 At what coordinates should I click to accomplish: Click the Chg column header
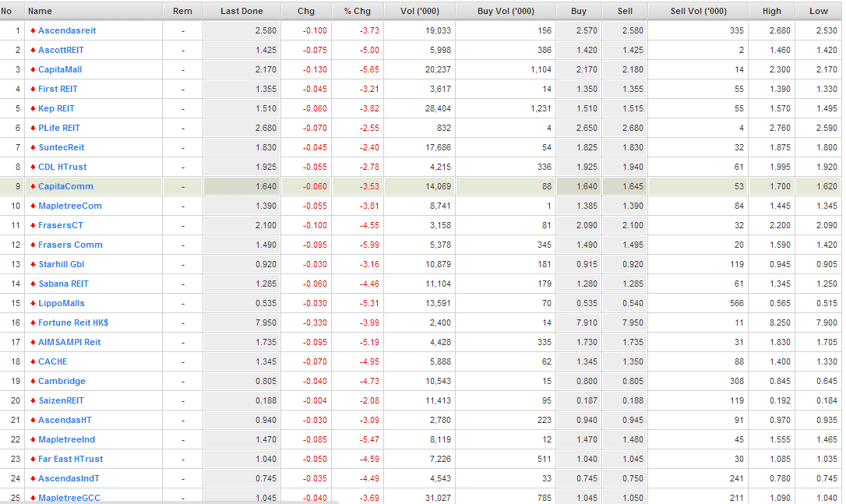pyautogui.click(x=306, y=11)
